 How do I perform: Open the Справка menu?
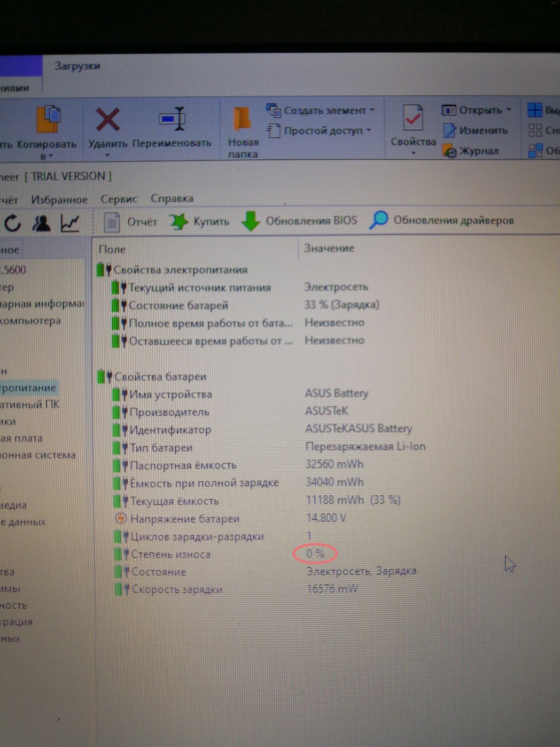pyautogui.click(x=172, y=199)
